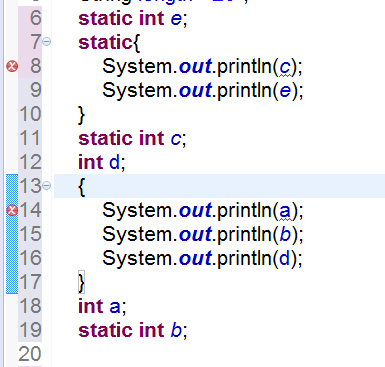Click line number 19 in gutter
The height and width of the screenshot is (367, 385).
pos(30,330)
